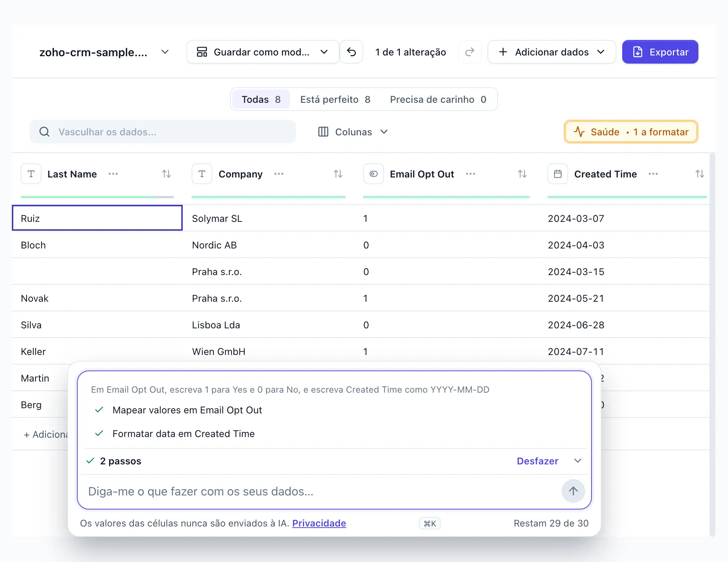Send the prompt with the arrow button
This screenshot has height=562, width=728.
tap(573, 491)
